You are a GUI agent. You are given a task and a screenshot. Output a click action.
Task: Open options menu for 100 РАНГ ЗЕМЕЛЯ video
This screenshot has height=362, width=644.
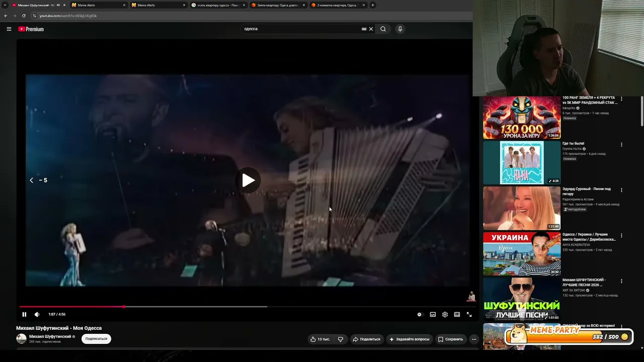tap(621, 99)
